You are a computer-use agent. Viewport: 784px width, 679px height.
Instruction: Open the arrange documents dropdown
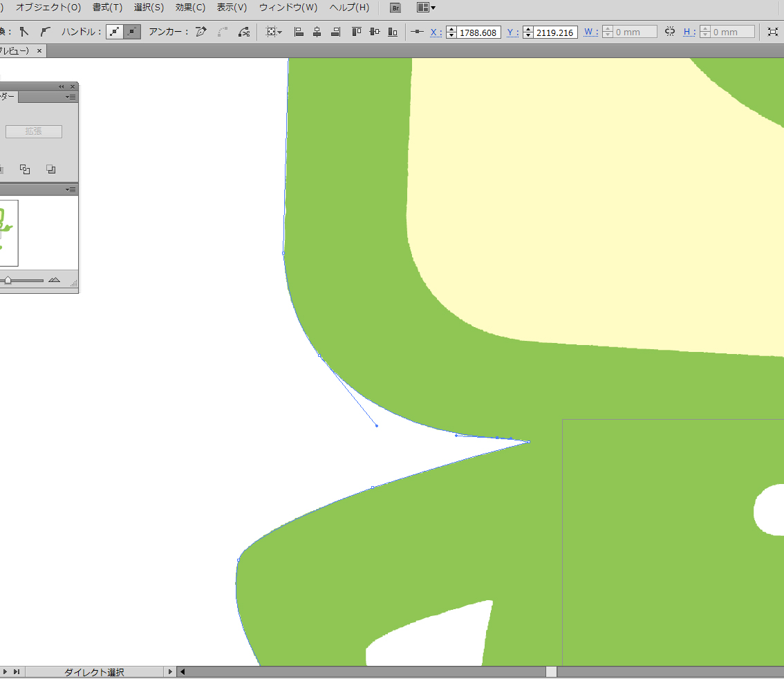[x=426, y=8]
